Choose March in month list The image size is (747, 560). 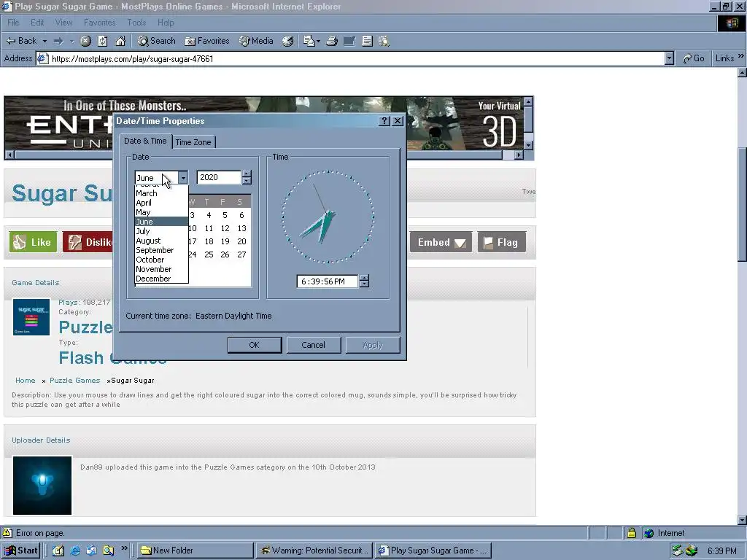point(161,193)
